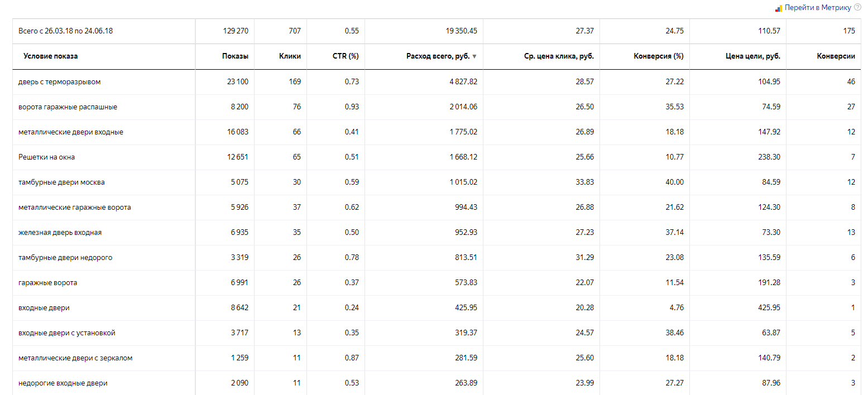Click the 'гаражные ворота' keyword
The width and height of the screenshot is (868, 395).
click(x=47, y=283)
